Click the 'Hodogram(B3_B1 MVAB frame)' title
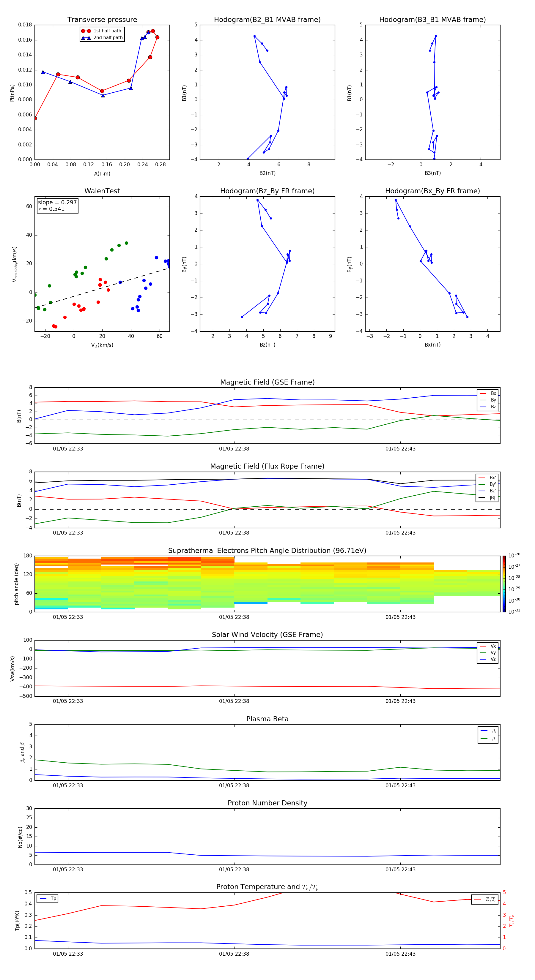Screen dimensions: 535x980 coord(432,19)
